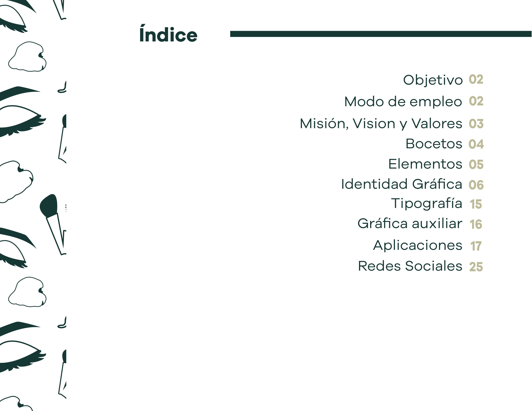Select the Misión, Vision y Valores entry
This screenshot has height=411, width=532.
point(381,123)
